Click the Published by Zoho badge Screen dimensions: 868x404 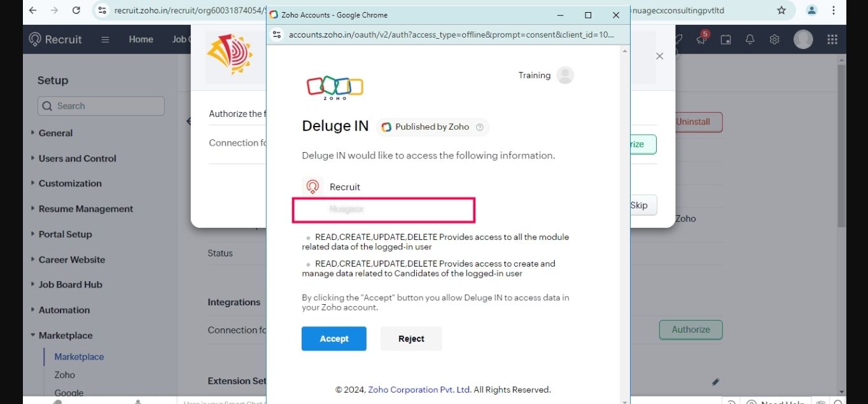pyautogui.click(x=433, y=127)
